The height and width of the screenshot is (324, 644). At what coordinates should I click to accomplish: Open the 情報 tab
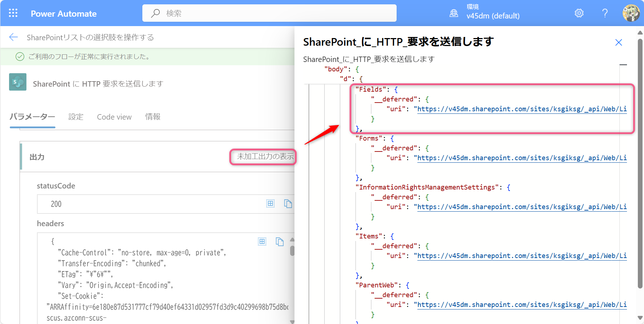tap(153, 117)
